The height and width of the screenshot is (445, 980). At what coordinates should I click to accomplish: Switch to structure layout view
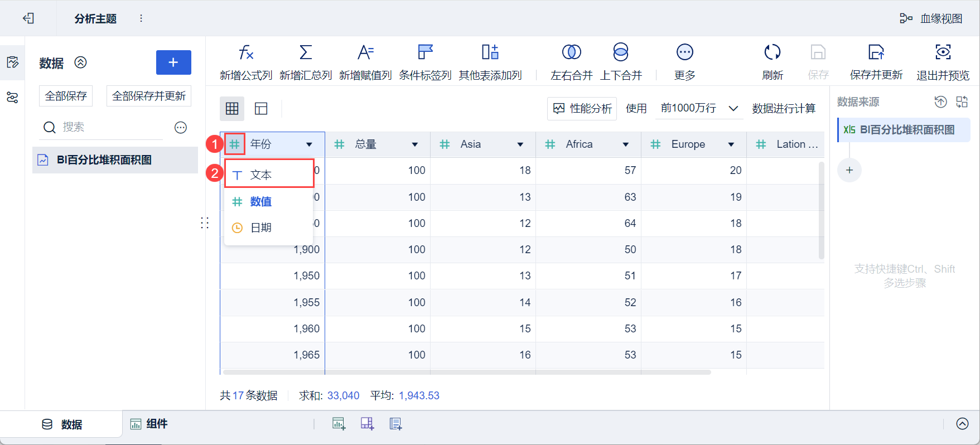pos(261,108)
